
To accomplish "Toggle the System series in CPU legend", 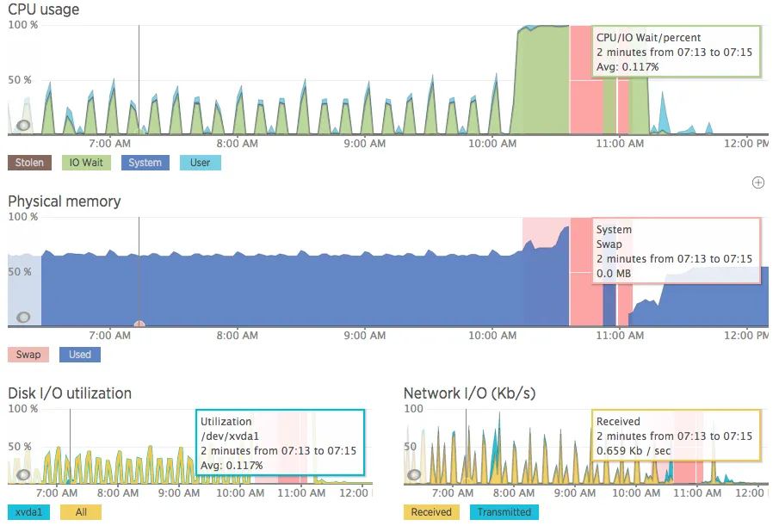I will 145,163.
